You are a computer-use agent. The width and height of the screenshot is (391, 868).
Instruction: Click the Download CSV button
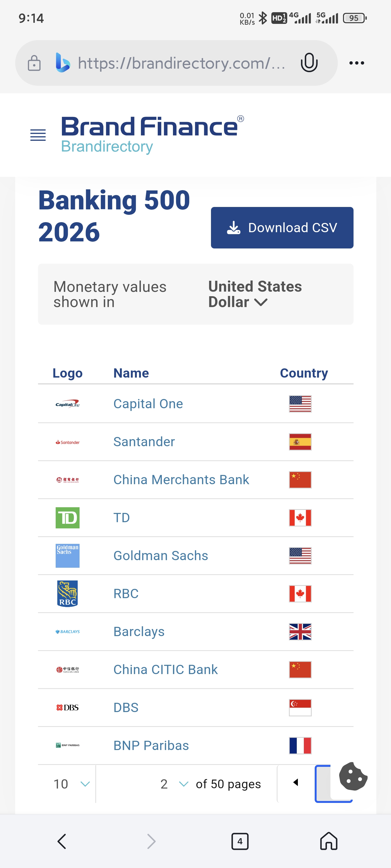click(x=282, y=228)
